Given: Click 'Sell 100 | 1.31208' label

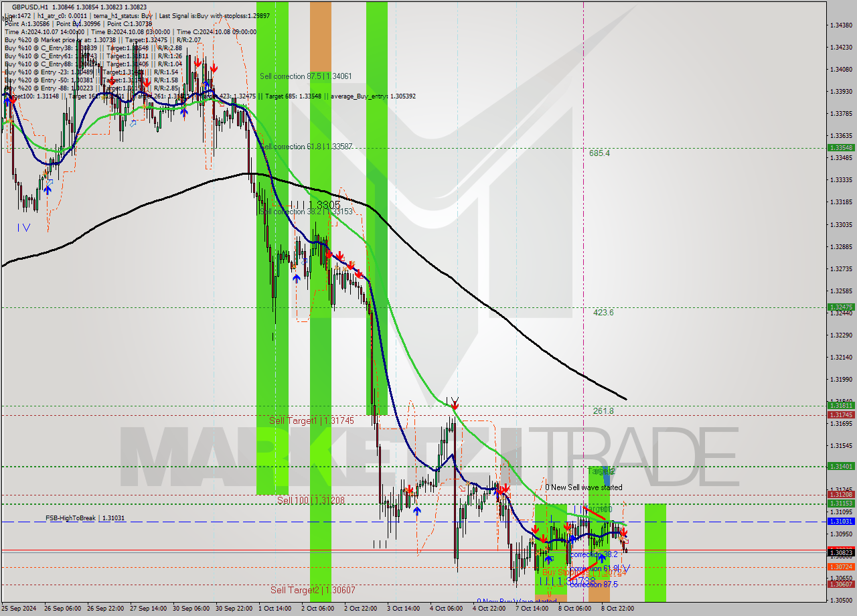Looking at the screenshot, I should pyautogui.click(x=311, y=500).
